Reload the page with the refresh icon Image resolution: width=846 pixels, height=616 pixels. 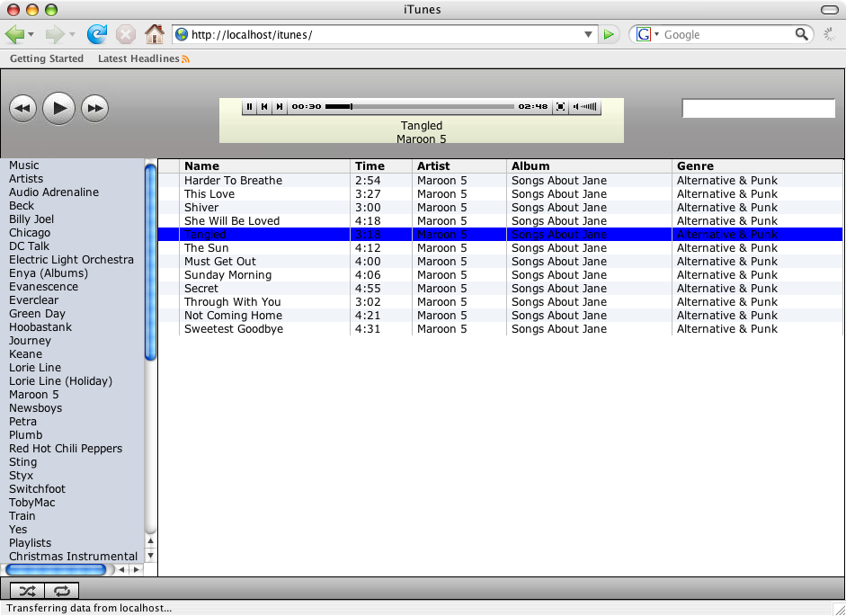pos(97,34)
